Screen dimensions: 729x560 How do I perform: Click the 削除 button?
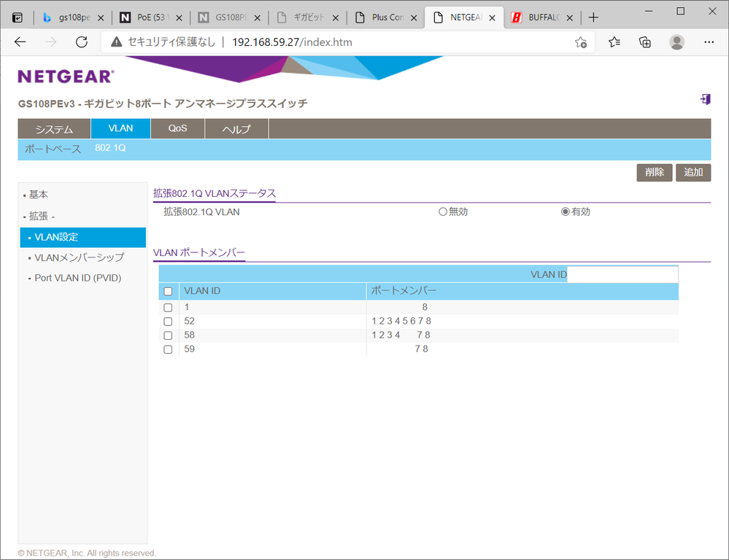[x=654, y=172]
